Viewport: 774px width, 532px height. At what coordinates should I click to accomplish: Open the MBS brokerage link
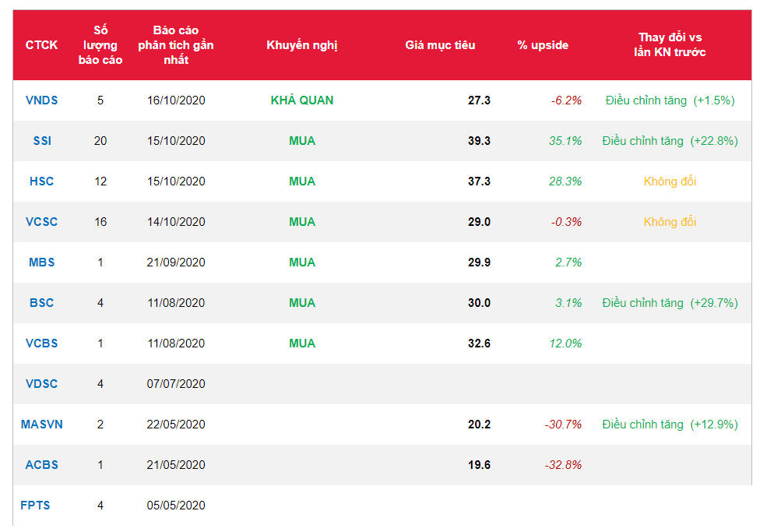pos(41,262)
